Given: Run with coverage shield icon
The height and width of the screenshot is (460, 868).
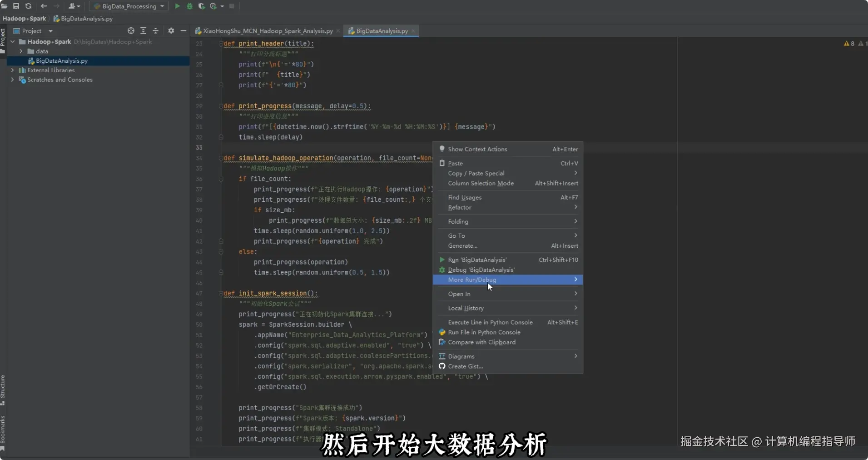Looking at the screenshot, I should click(201, 6).
